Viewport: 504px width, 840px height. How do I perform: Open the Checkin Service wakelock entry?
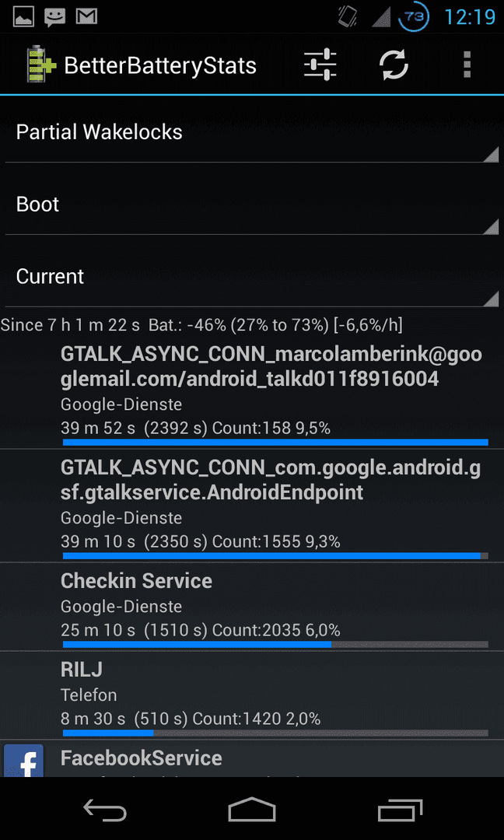point(252,607)
